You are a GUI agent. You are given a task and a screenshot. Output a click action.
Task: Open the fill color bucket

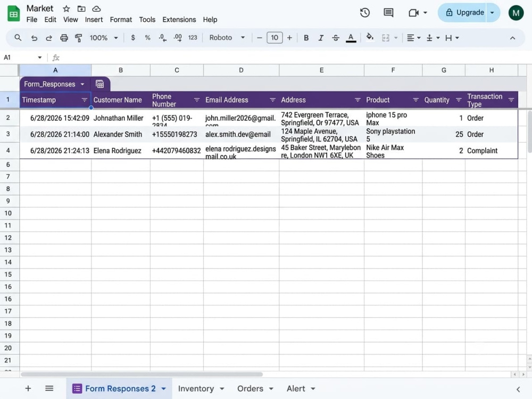[x=370, y=37]
